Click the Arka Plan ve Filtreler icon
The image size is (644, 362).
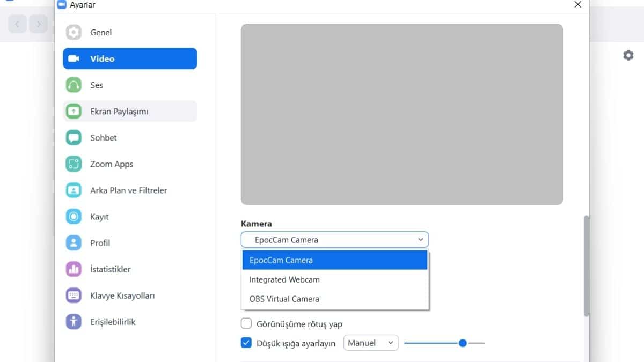(x=74, y=190)
